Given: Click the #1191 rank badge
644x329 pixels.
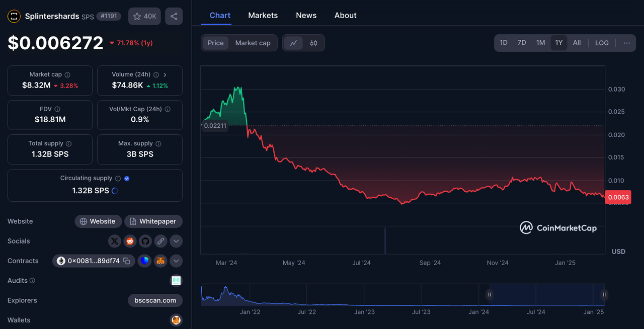Looking at the screenshot, I should 108,16.
